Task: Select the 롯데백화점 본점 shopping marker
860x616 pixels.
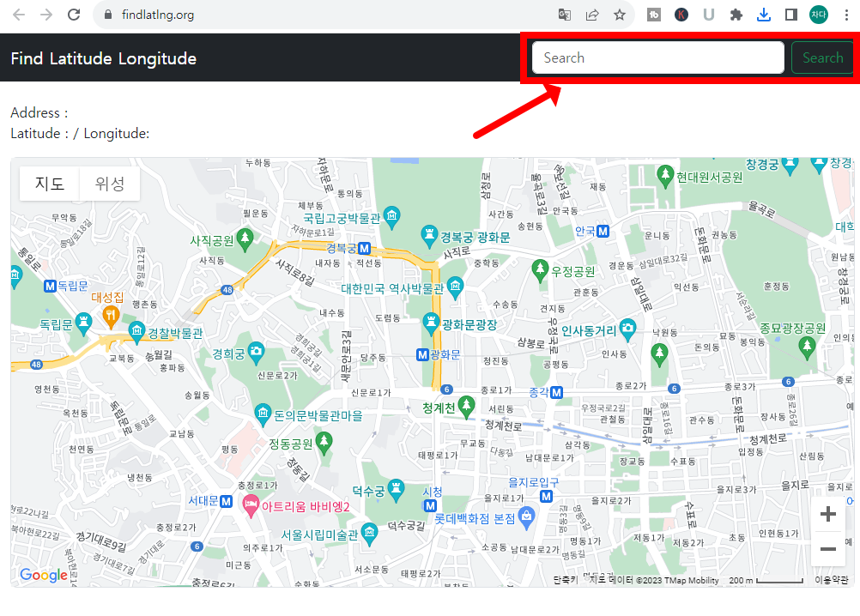Action: [526, 518]
